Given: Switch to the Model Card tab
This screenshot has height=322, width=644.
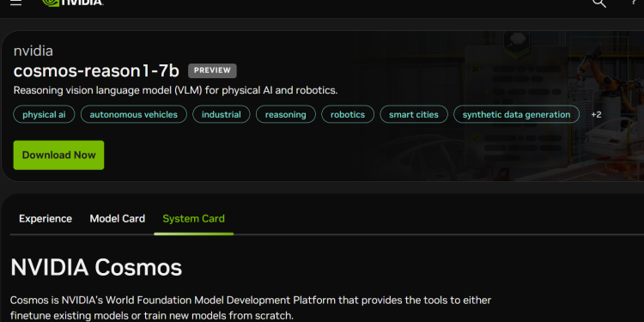Looking at the screenshot, I should point(117,218).
